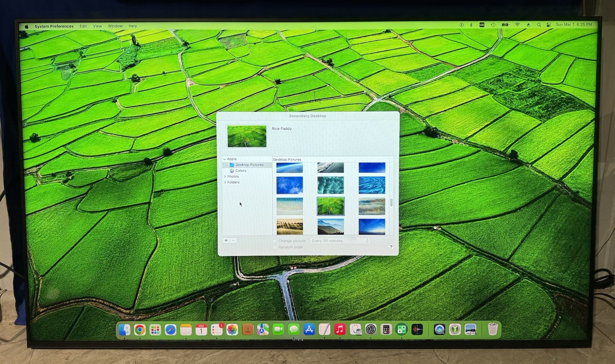This screenshot has width=615, height=364.
Task: Click the date and time in menu bar
Action: pyautogui.click(x=574, y=25)
